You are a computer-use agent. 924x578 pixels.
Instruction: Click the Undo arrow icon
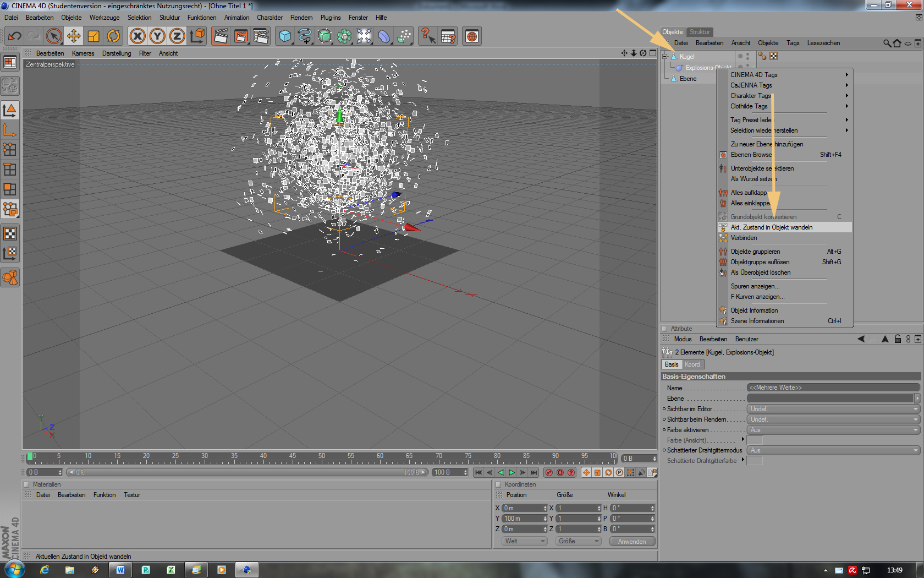coord(15,36)
